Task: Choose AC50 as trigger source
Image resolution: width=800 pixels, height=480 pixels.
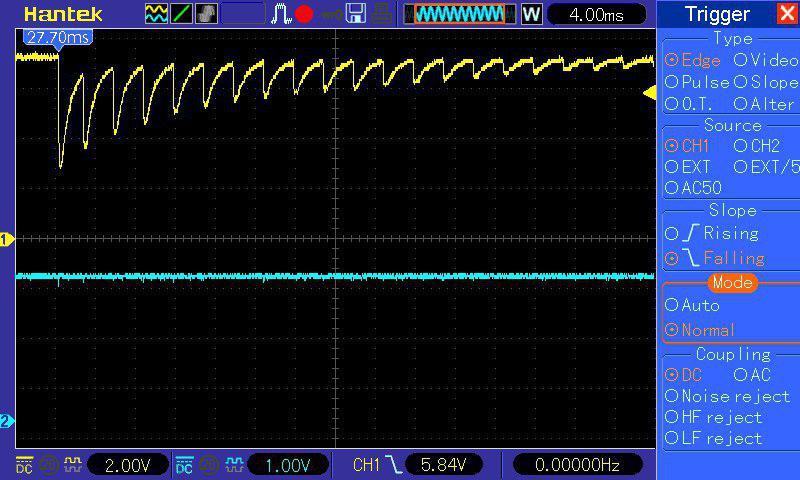Action: [693, 188]
